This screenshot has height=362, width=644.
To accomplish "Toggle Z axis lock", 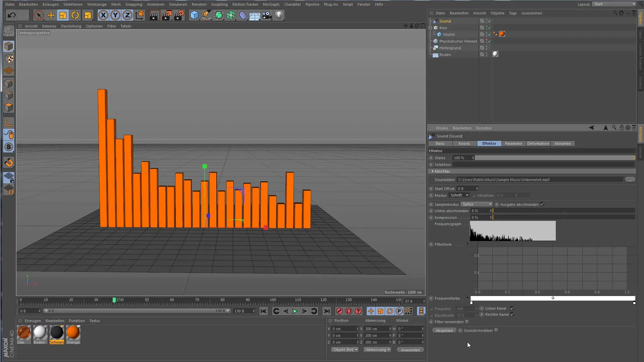I will click(127, 15).
